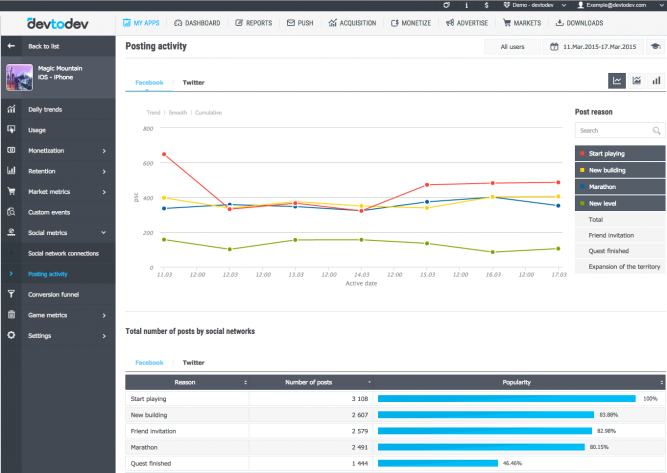Viewport: 667px width, 473px height.
Task: Open the Dashboard menu in top navigation
Action: (x=196, y=22)
